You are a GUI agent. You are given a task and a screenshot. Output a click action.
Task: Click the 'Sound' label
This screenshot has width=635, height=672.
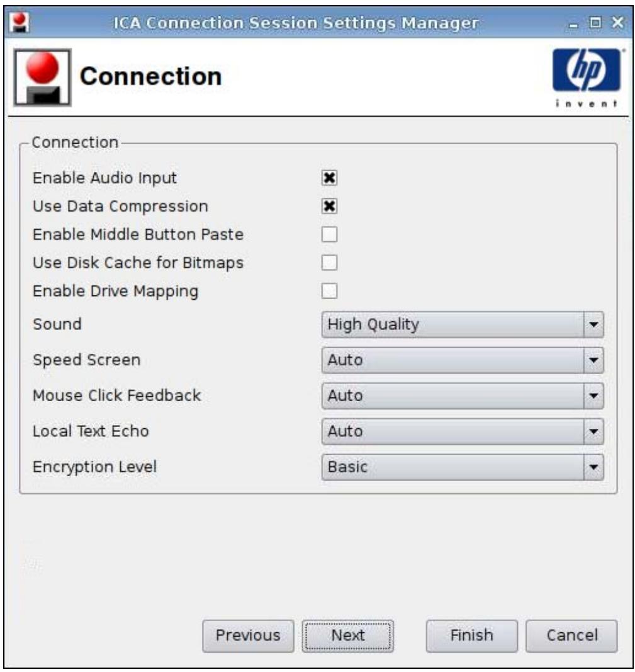(x=57, y=324)
